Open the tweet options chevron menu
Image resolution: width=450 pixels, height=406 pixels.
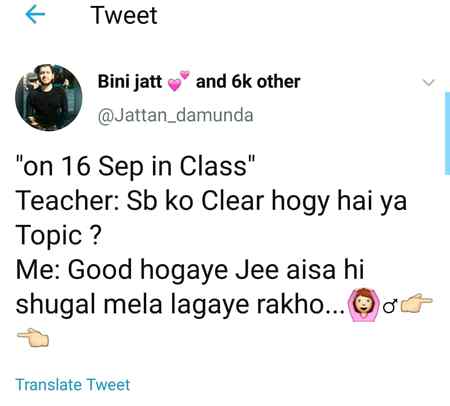[x=429, y=82]
